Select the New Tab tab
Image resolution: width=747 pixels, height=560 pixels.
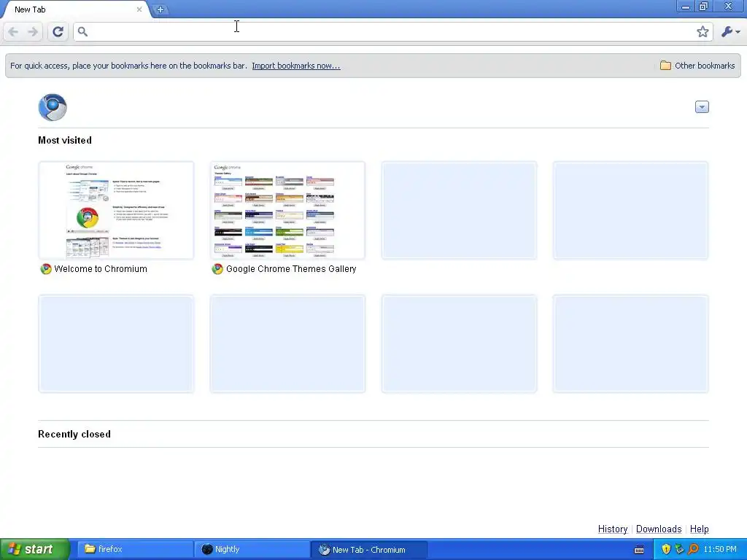[x=76, y=9]
